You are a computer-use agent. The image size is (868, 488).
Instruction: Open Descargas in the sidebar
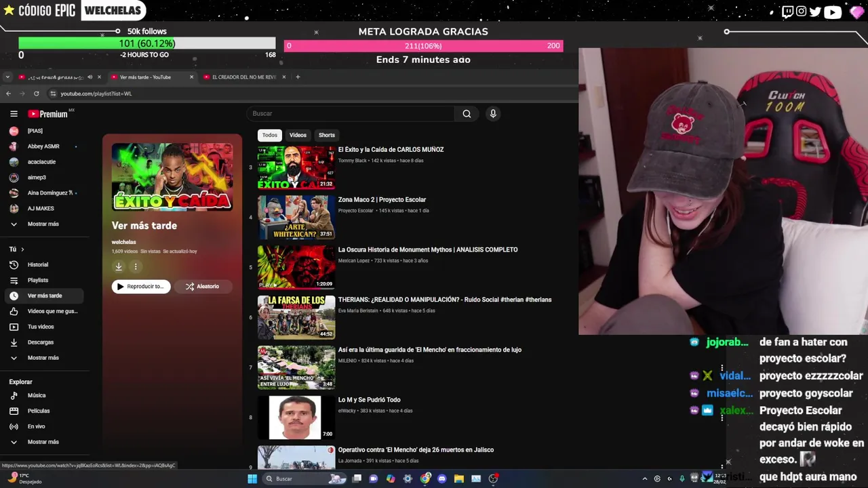click(x=45, y=342)
